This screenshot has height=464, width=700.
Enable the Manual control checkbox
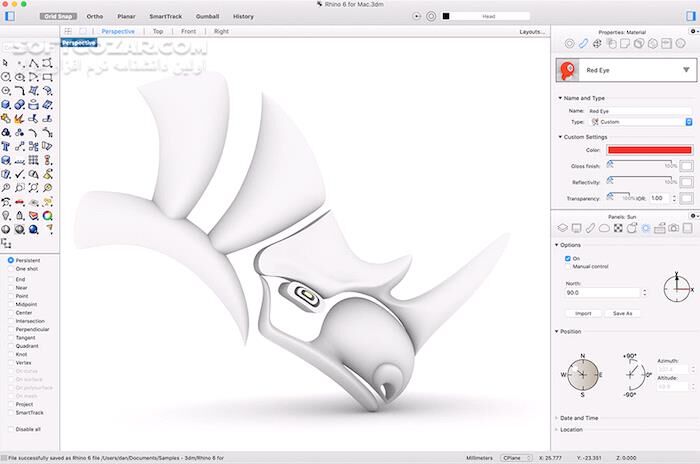(x=568, y=267)
